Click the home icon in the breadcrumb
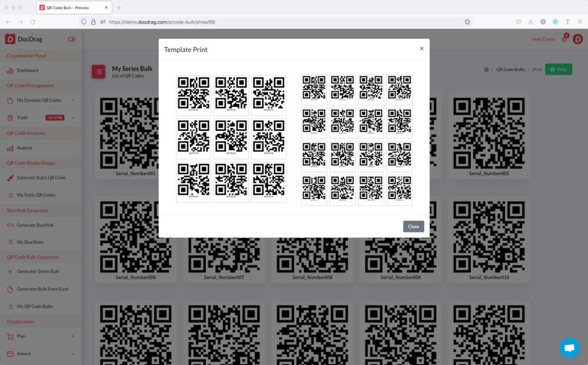Screen dimensions: 588x365 pos(486,69)
